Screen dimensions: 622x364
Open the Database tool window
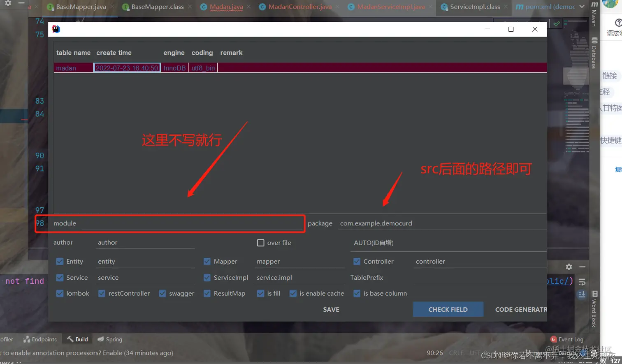(x=594, y=53)
